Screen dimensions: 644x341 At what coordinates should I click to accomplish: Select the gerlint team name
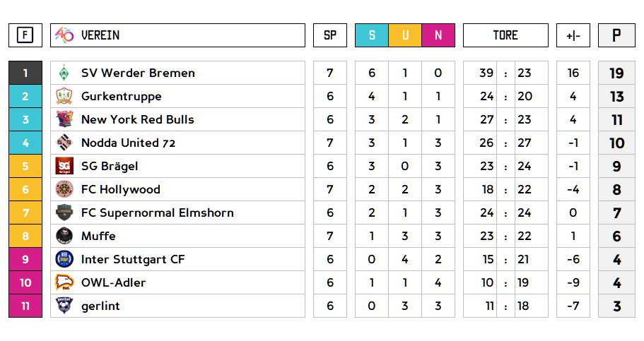tap(100, 306)
